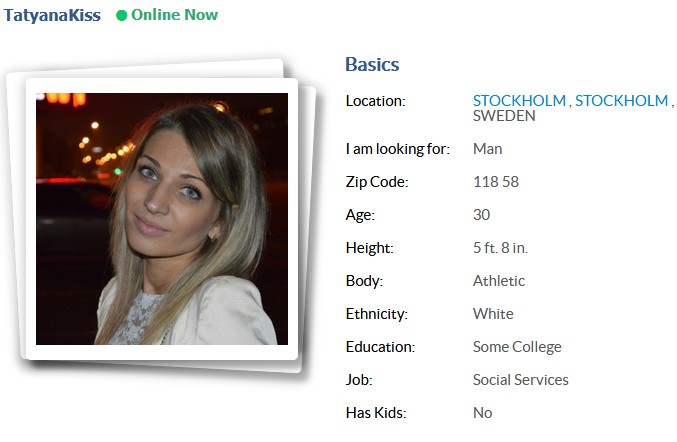Select the 118 58 zip code value
This screenshot has width=677, height=442.
tap(496, 182)
